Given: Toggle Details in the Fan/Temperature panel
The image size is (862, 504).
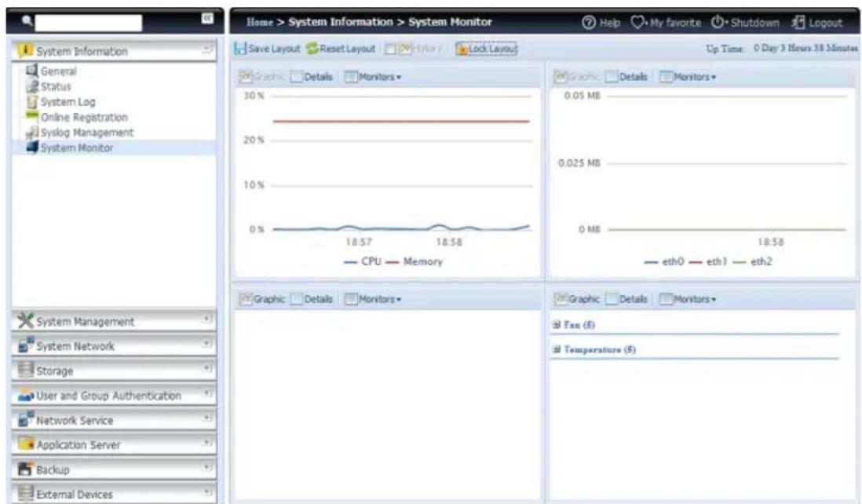Looking at the screenshot, I should pyautogui.click(x=626, y=299).
